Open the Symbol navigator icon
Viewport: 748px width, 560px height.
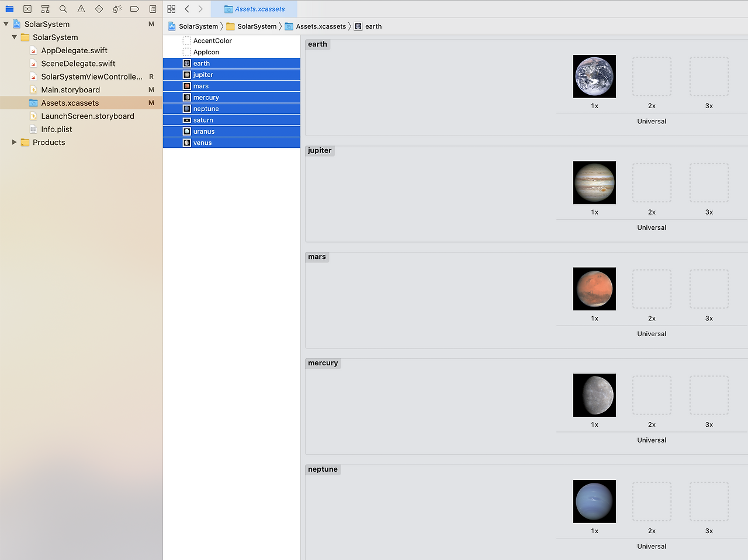pos(45,9)
